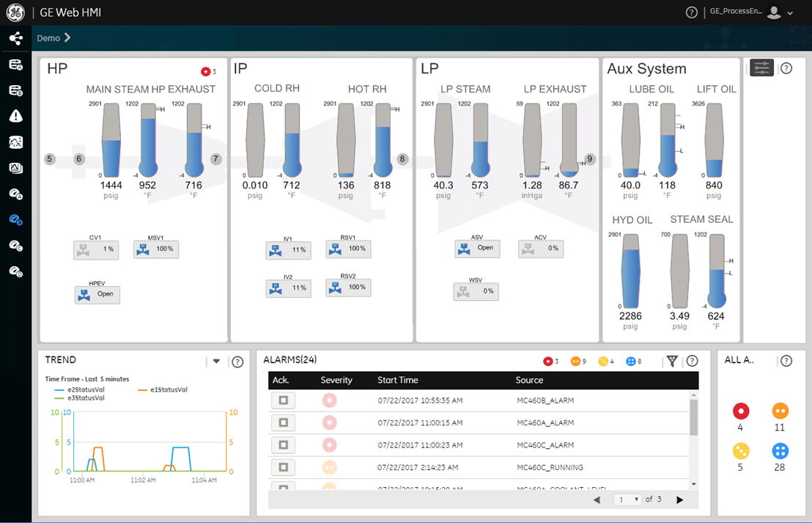Click the alarms list vertical scrollbar thumb
This screenshot has width=812, height=523.
694,418
